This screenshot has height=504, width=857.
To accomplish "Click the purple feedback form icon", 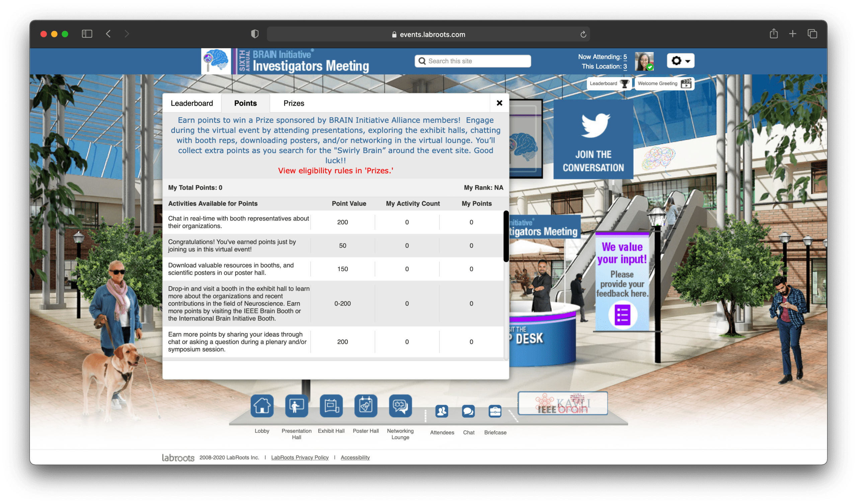I will click(x=622, y=315).
